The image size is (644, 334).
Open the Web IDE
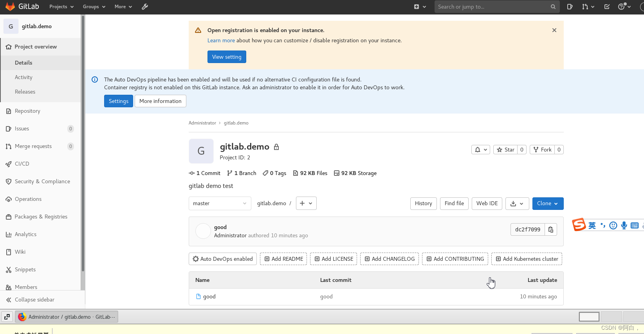[x=487, y=203]
